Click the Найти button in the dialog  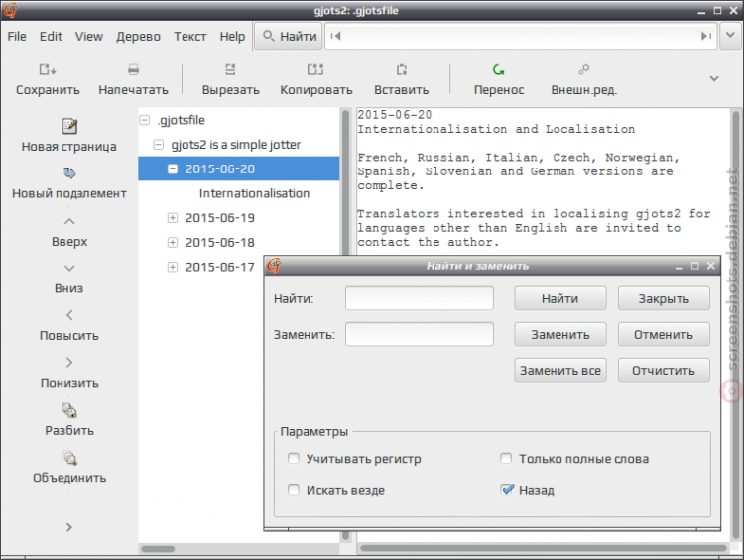click(x=560, y=298)
